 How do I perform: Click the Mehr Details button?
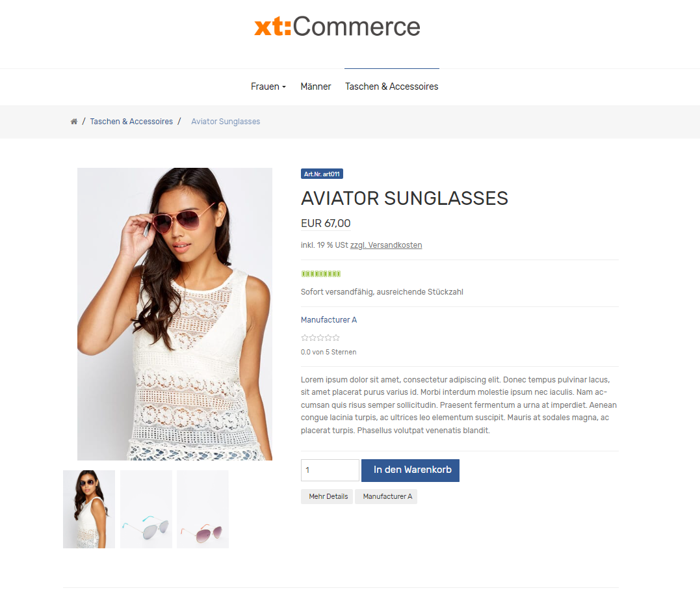click(x=327, y=496)
